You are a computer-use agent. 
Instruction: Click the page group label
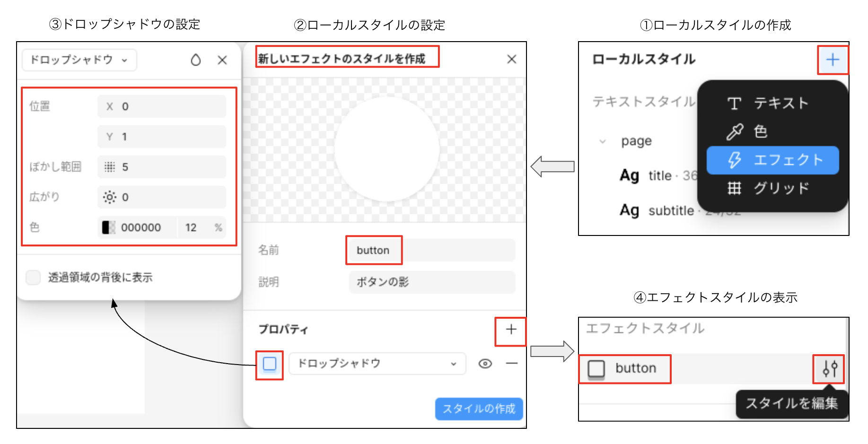(636, 141)
